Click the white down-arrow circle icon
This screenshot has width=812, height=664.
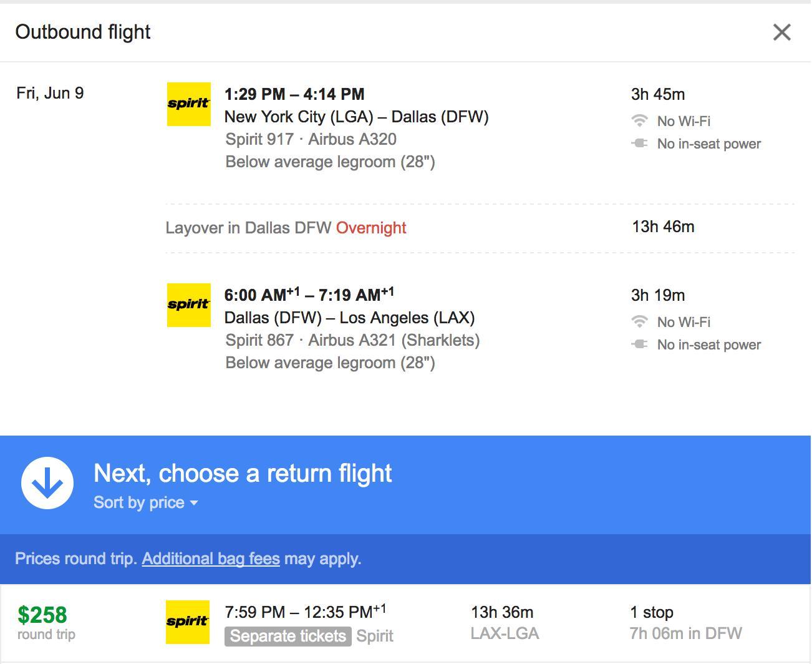point(47,482)
